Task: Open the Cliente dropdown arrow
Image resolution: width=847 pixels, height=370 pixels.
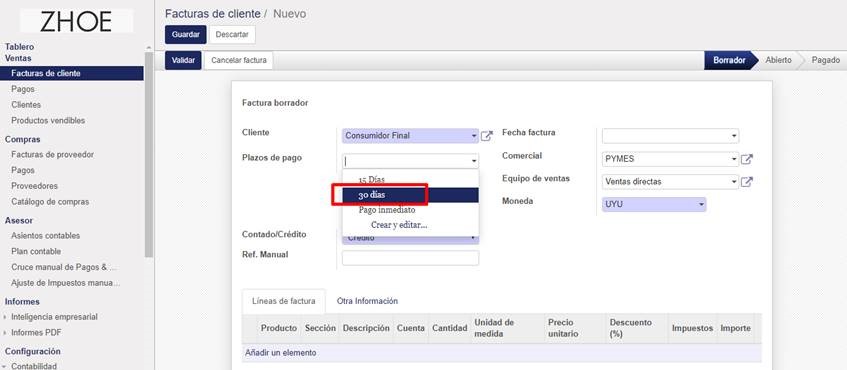Action: point(474,136)
